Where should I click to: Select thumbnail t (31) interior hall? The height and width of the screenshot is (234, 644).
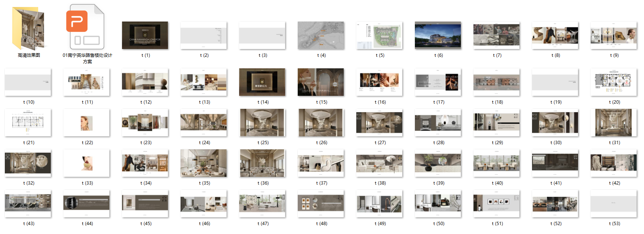pyautogui.click(x=614, y=123)
